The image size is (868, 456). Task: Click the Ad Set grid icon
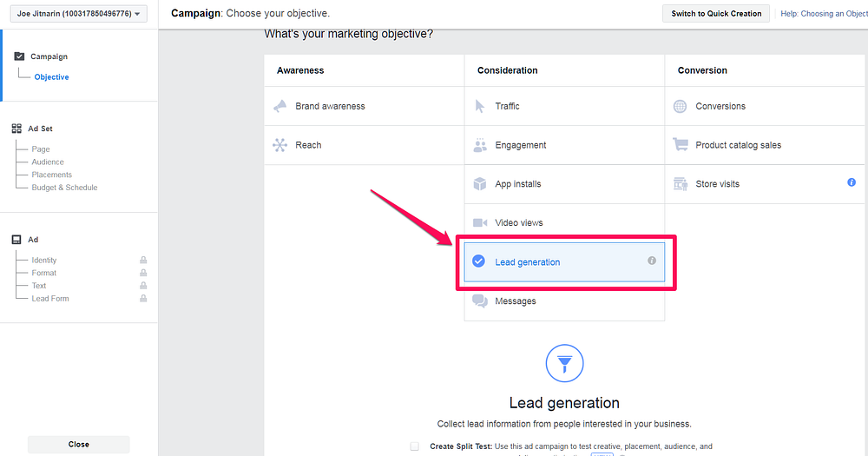pos(16,129)
